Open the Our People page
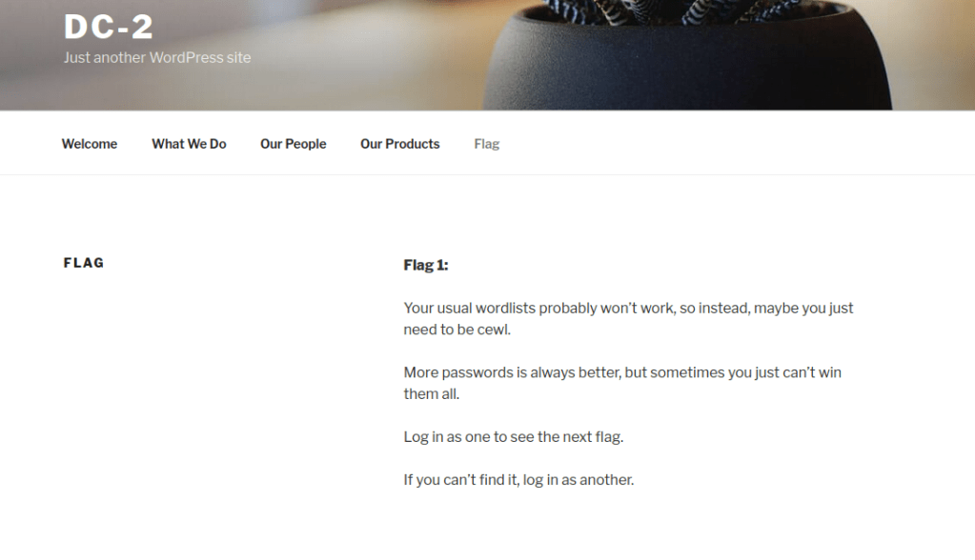 [293, 144]
